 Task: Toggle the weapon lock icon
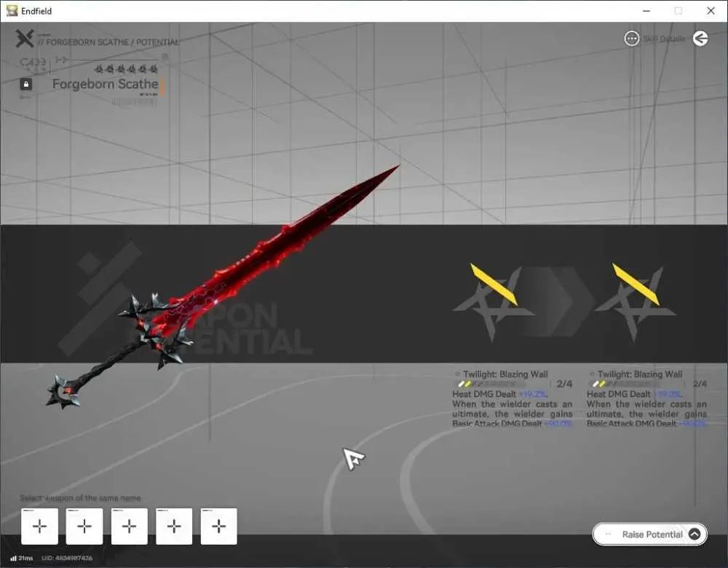coord(25,84)
